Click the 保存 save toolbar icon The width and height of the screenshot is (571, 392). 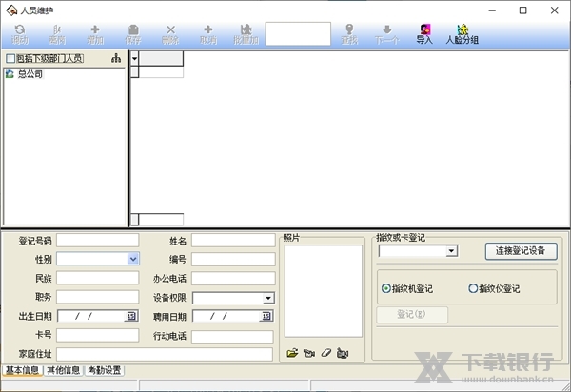[133, 34]
